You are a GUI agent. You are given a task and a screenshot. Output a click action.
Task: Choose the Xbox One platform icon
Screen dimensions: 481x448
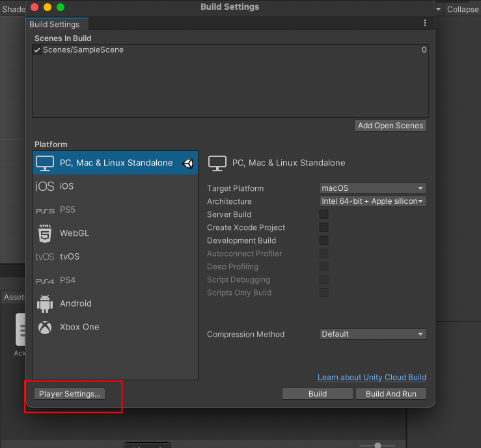pos(45,327)
